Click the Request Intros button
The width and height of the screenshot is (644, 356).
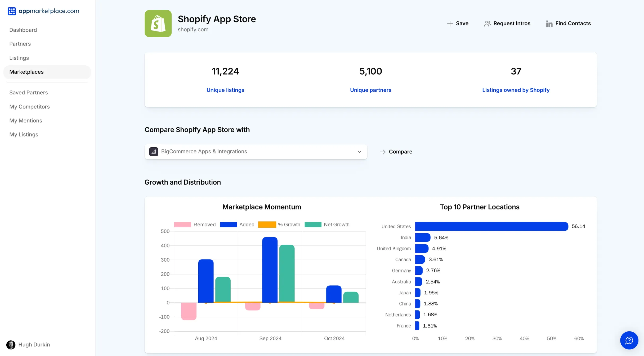pyautogui.click(x=507, y=24)
